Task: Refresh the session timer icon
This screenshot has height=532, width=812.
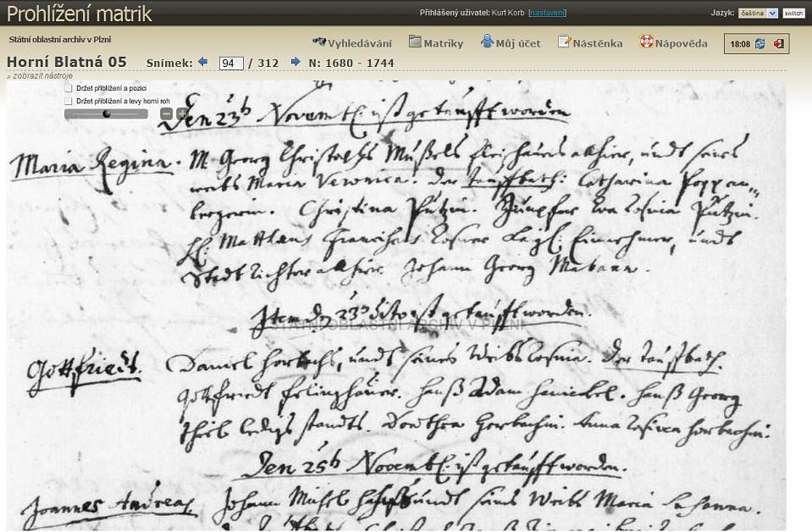Action: 760,44
